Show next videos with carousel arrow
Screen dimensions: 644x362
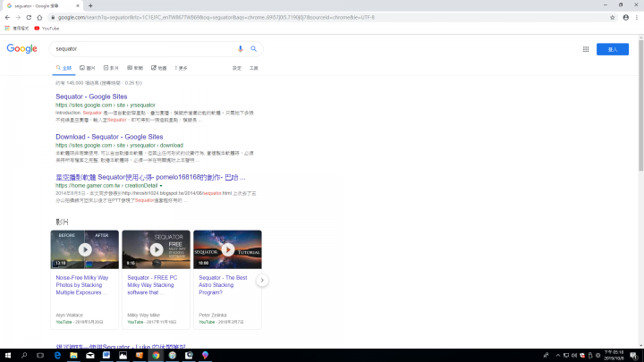(262, 281)
